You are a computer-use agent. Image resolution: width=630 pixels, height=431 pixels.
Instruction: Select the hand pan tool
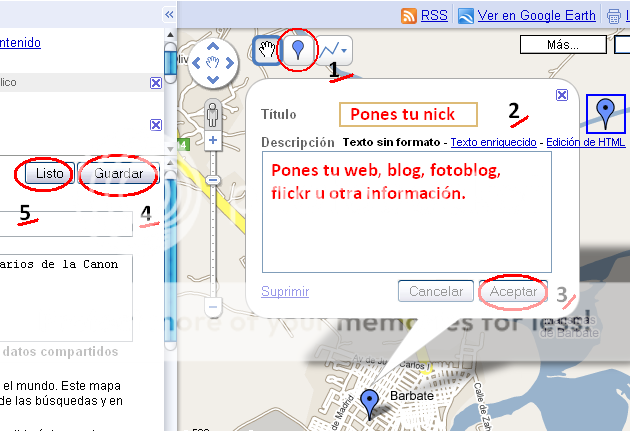pos(267,49)
